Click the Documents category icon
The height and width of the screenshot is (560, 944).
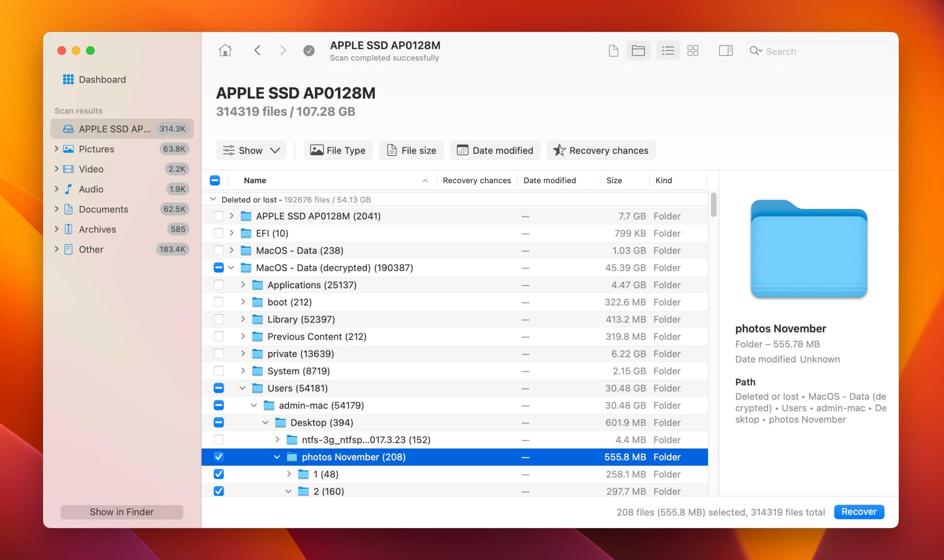(x=68, y=209)
